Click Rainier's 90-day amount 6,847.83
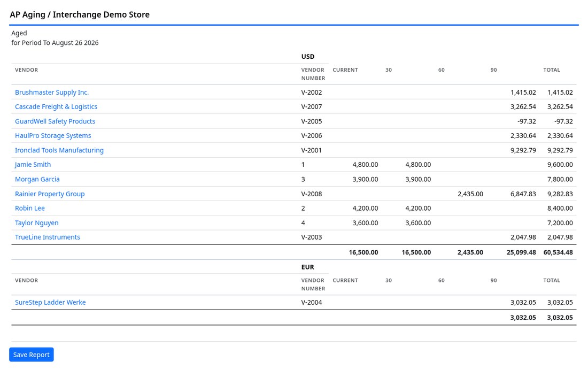 point(523,194)
